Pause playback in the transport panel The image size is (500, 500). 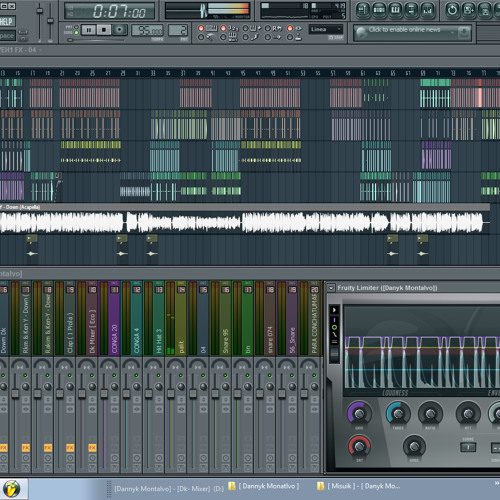89,30
